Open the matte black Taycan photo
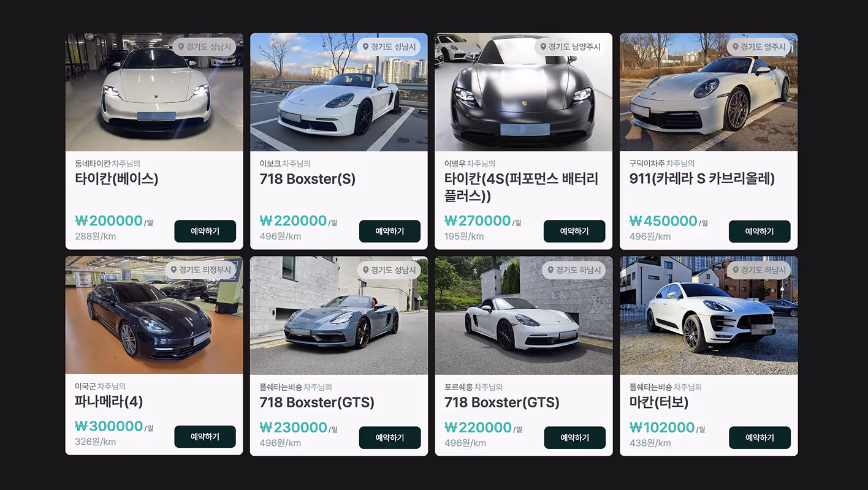 click(x=523, y=92)
